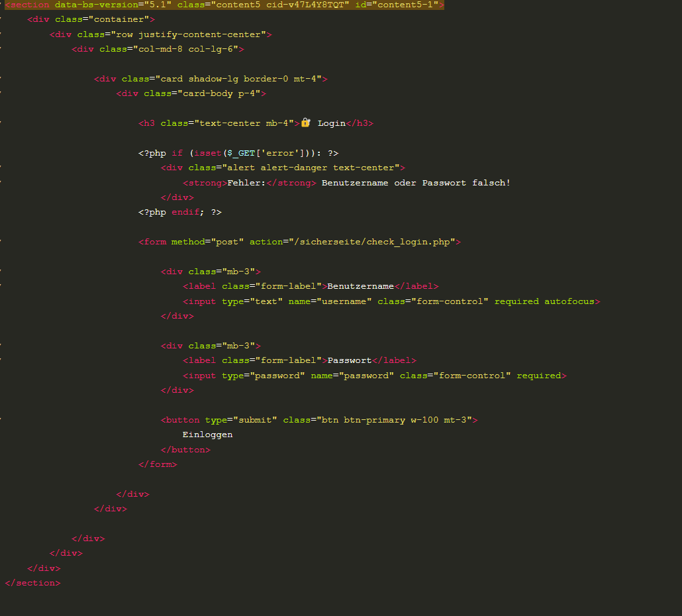Click the Benutzername label text

360,286
